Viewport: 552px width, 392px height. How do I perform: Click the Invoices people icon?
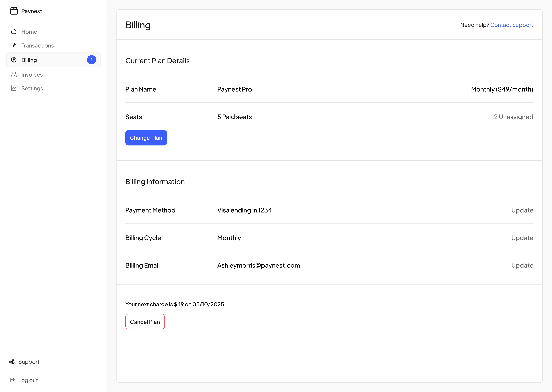[x=14, y=74]
